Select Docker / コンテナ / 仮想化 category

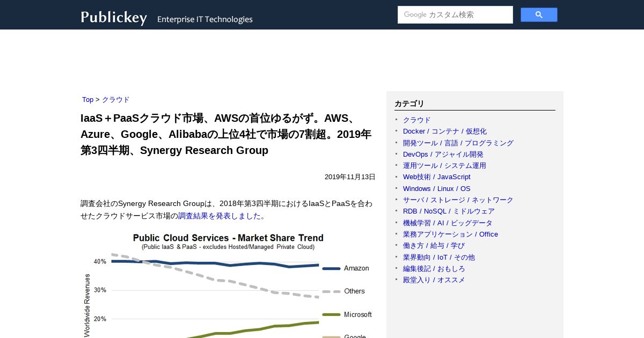[445, 131]
